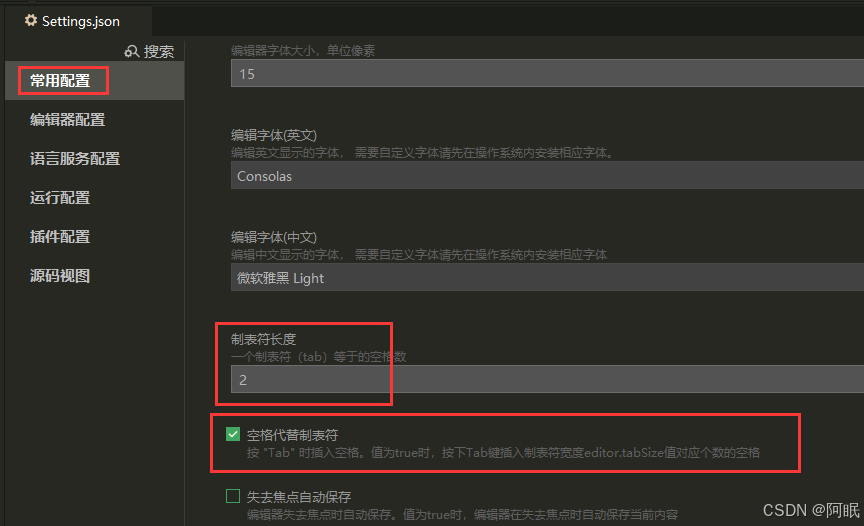This screenshot has height=526, width=864.
Task: Click the 制表符长度 setting title
Action: [x=263, y=339]
